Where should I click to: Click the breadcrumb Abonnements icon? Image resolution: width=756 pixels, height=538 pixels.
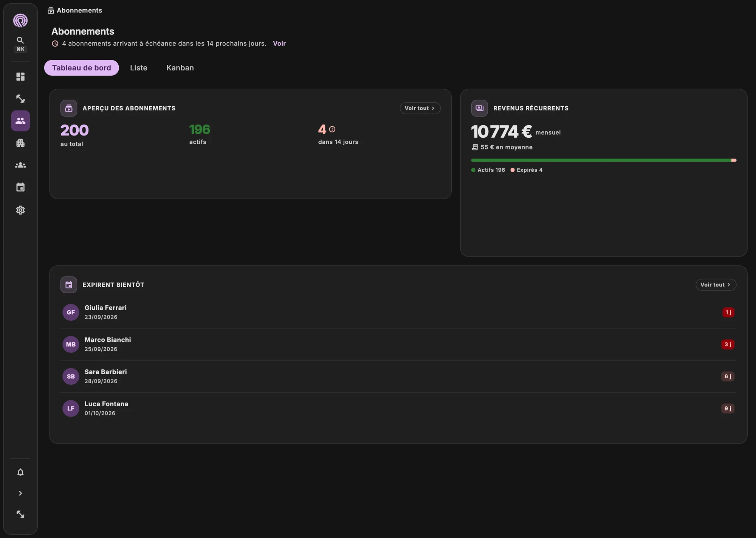[x=51, y=11]
